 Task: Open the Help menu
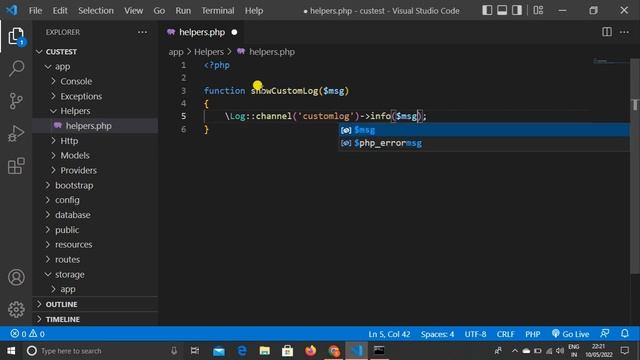pyautogui.click(x=254, y=11)
